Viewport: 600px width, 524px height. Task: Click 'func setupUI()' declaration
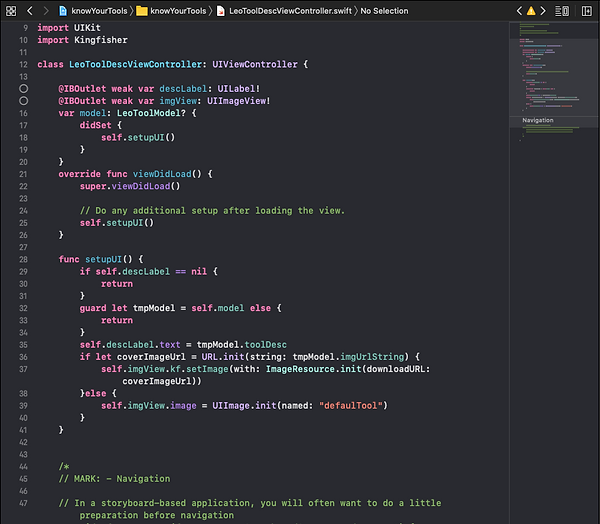[96, 260]
